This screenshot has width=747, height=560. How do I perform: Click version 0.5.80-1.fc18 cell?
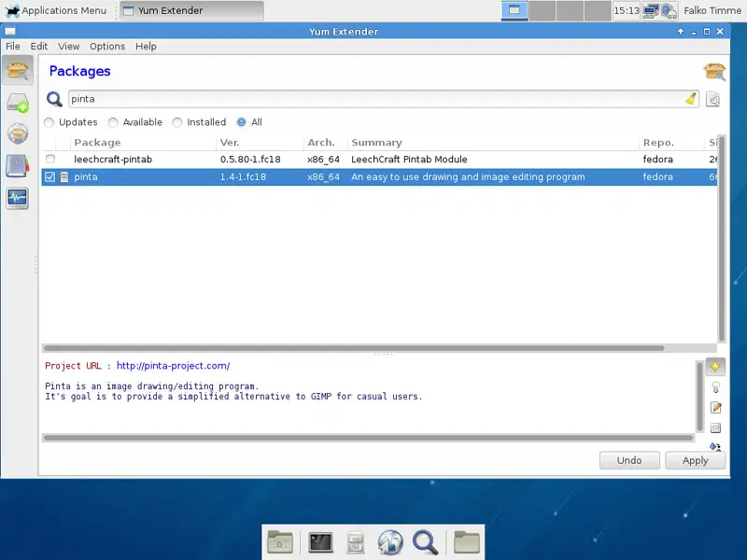click(250, 160)
